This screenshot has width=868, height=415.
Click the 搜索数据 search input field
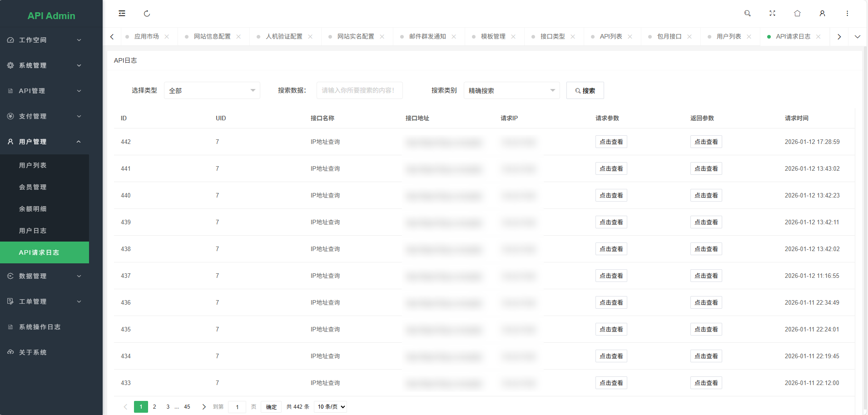[359, 90]
